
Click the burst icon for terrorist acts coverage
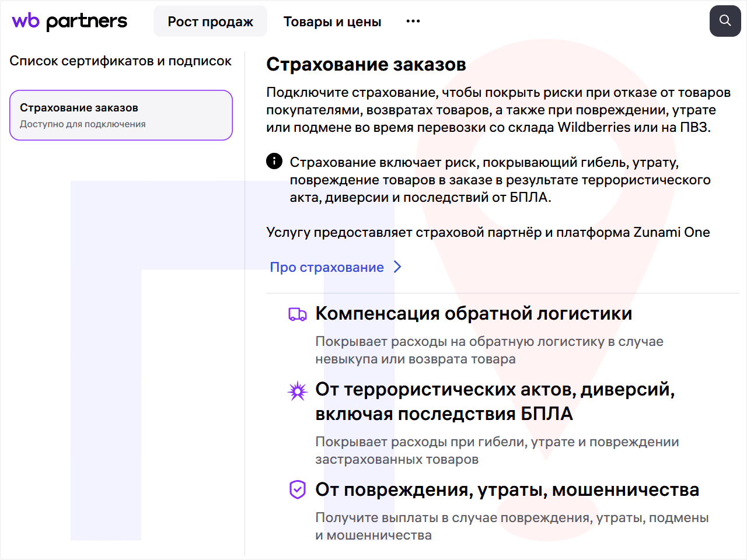[298, 391]
